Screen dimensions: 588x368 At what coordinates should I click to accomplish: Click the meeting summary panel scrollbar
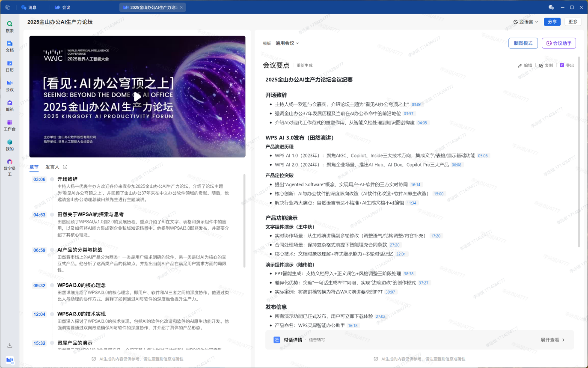click(x=579, y=152)
